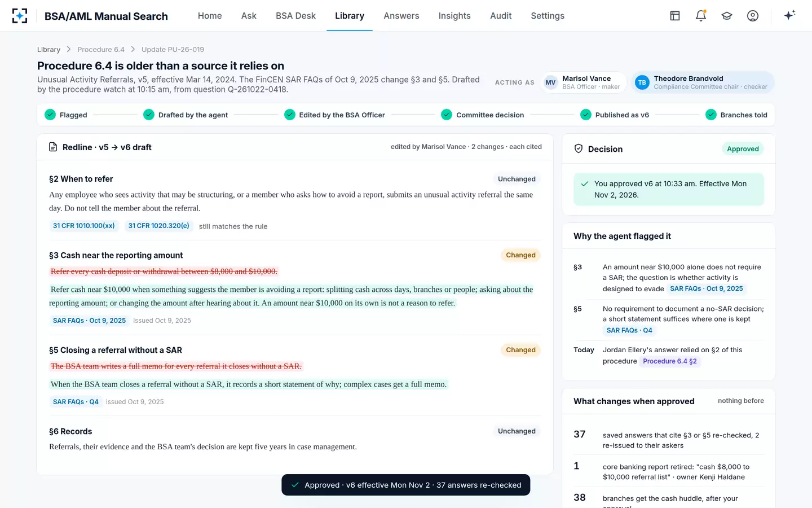
Task: Open SAR FAQs · Oct 9, 2025 citation under §3 redline
Action: click(89, 321)
